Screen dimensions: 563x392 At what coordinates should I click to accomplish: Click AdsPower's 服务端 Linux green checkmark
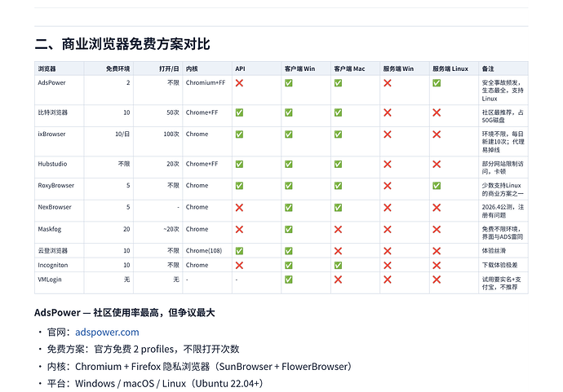pyautogui.click(x=437, y=83)
